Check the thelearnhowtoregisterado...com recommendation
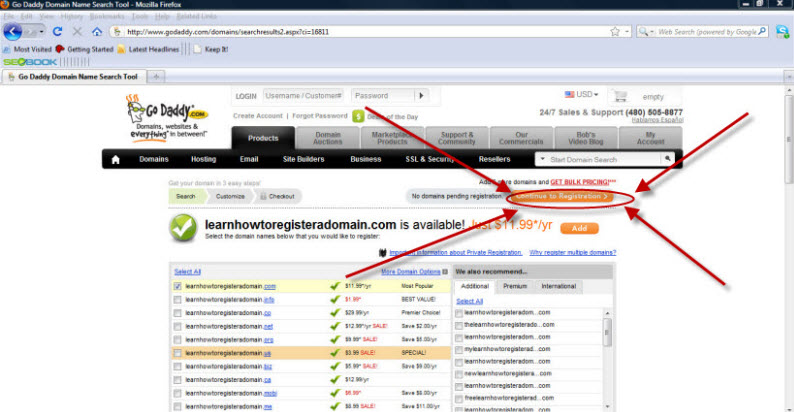 pos(459,325)
